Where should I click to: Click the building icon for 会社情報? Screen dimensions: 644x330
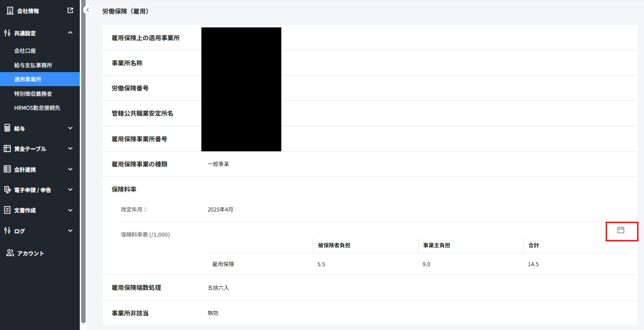10,11
